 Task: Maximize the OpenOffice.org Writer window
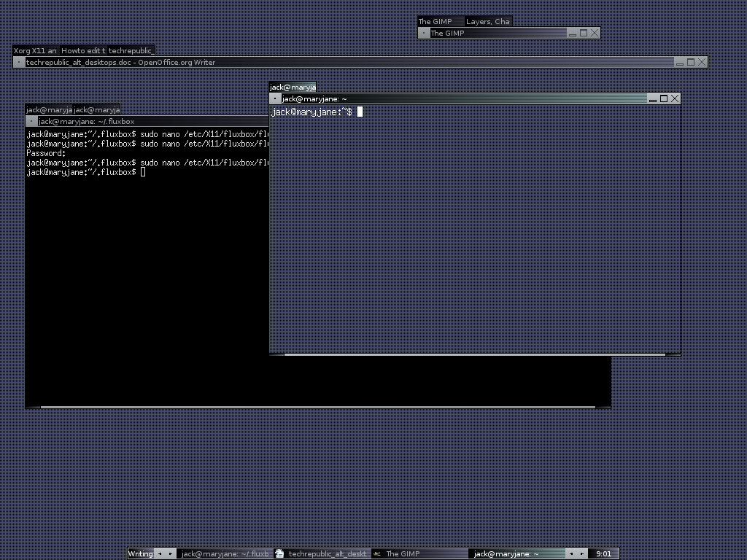pos(691,62)
